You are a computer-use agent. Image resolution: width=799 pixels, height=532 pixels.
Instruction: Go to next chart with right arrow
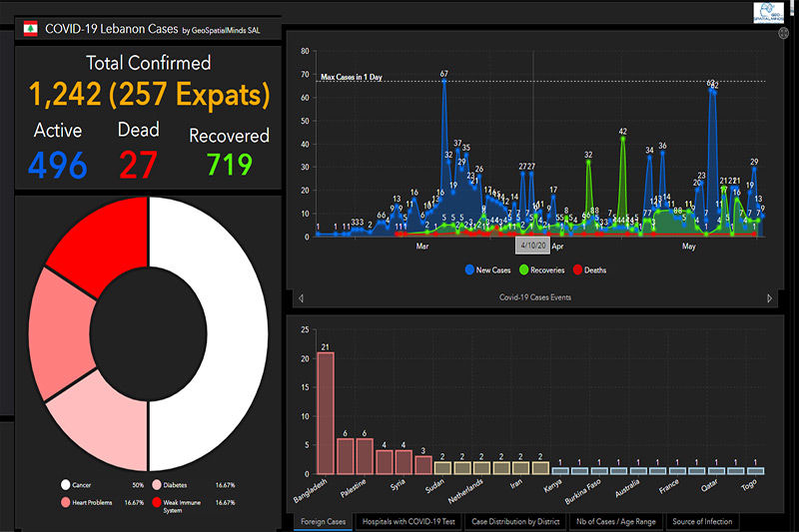click(x=769, y=298)
